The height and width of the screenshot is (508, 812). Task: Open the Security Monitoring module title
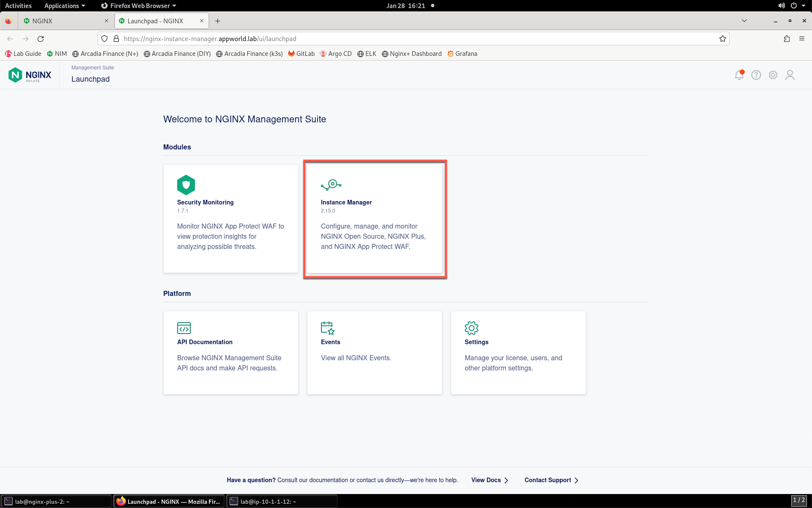tap(205, 202)
